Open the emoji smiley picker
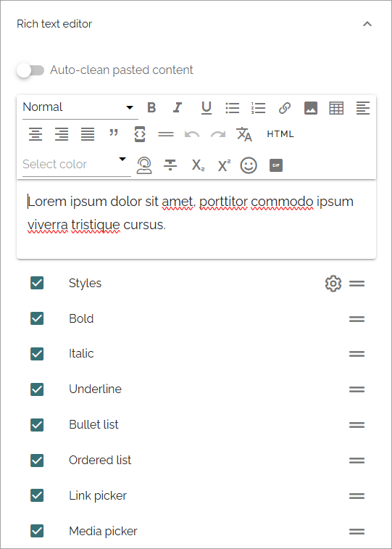The width and height of the screenshot is (392, 549). coord(249,165)
